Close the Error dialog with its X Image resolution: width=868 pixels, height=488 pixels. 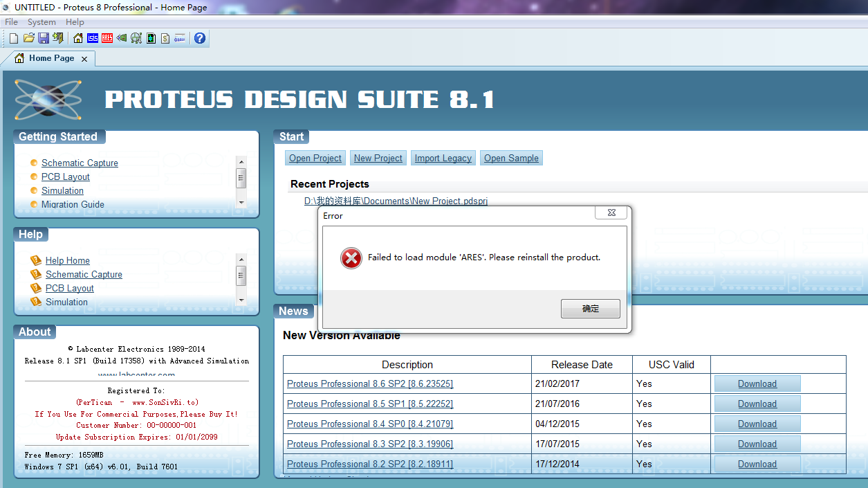click(611, 213)
